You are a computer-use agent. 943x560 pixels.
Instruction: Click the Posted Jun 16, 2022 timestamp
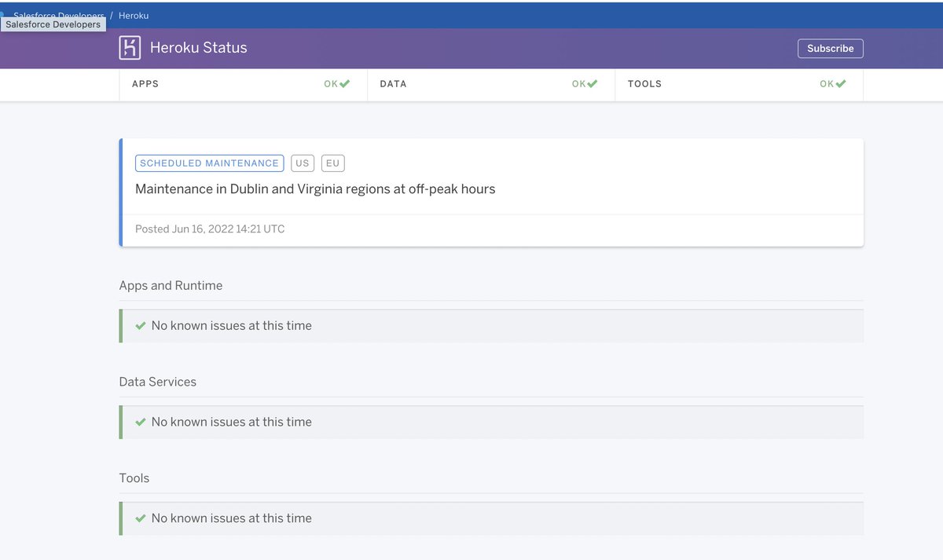[x=210, y=229]
